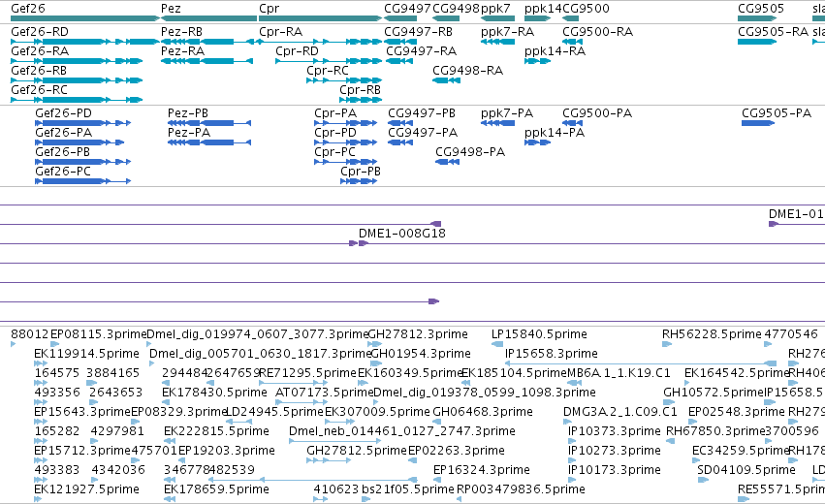Viewport: 825px width, 504px height.
Task: Select transcript CG9497-RA
Action: pos(399,61)
